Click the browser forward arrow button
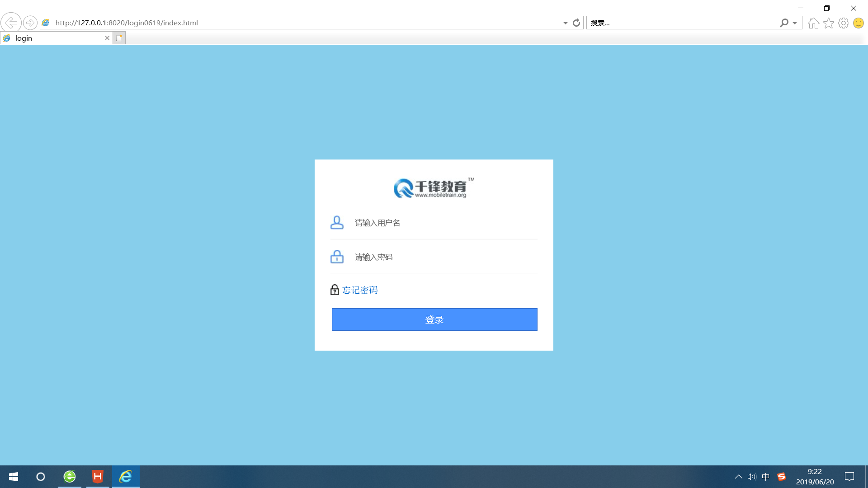 click(x=30, y=23)
